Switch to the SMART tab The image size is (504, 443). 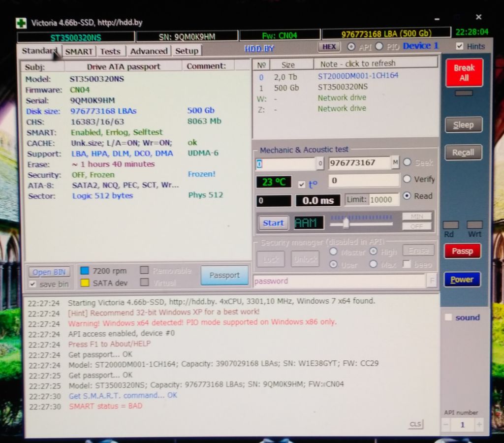tap(79, 51)
